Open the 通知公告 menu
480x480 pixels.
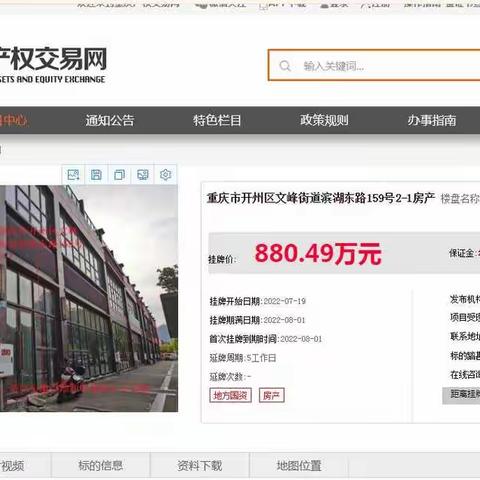click(x=110, y=120)
